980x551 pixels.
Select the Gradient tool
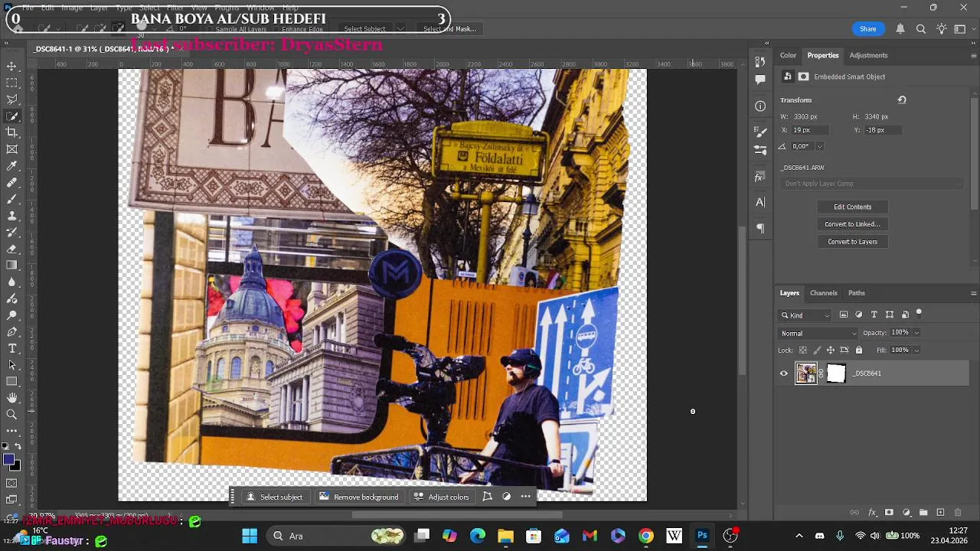tap(11, 266)
